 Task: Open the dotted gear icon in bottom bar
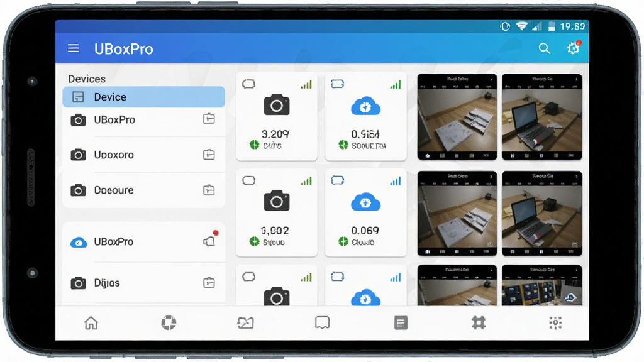555,323
